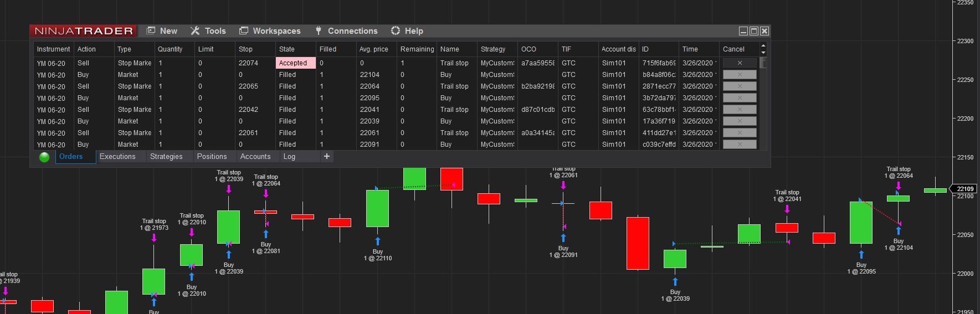Click cancel X for order 2871ecc77
This screenshot has height=314, width=980.
[x=740, y=86]
